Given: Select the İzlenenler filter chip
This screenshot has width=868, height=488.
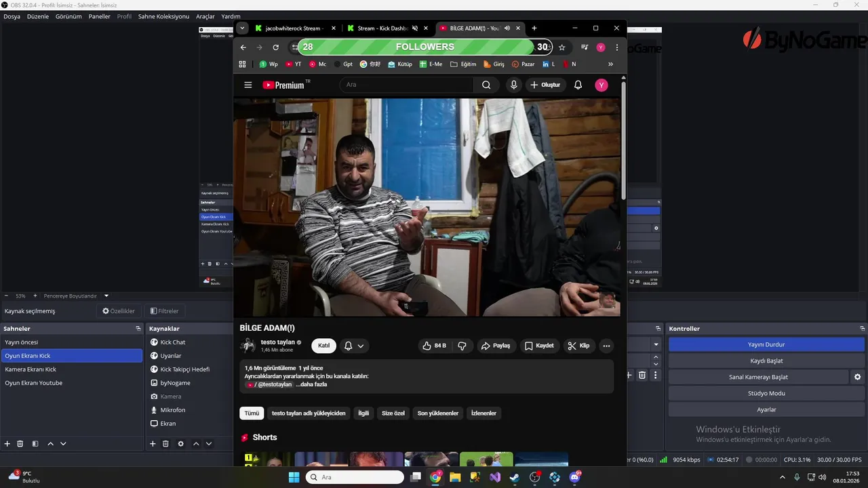Looking at the screenshot, I should [484, 413].
